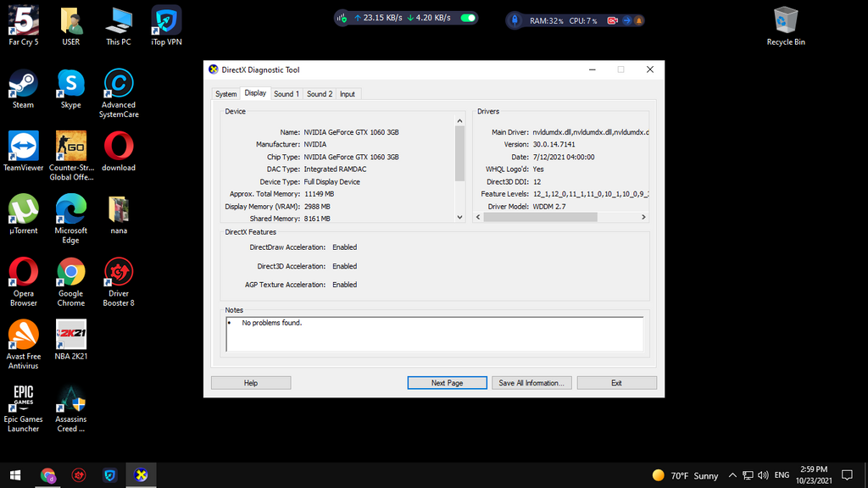This screenshot has height=488, width=868.
Task: Open the nana folder icon
Action: point(119,215)
